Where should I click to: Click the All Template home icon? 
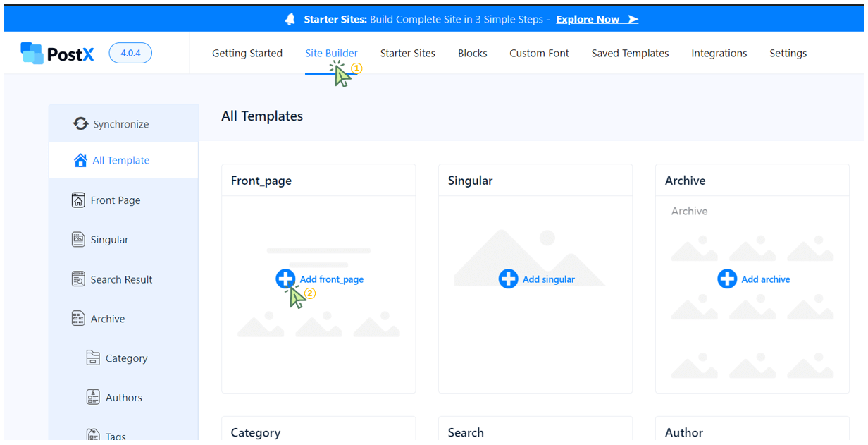click(x=80, y=160)
